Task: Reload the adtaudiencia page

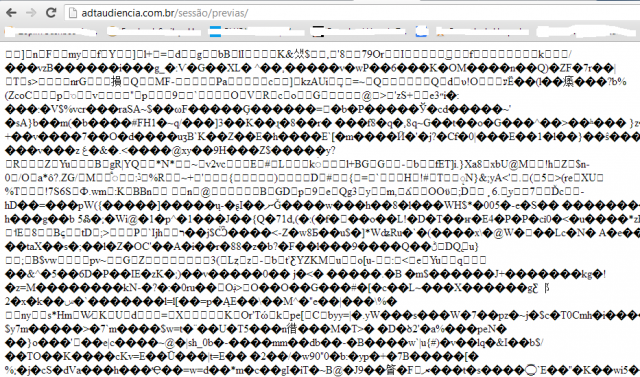Action: pos(51,13)
